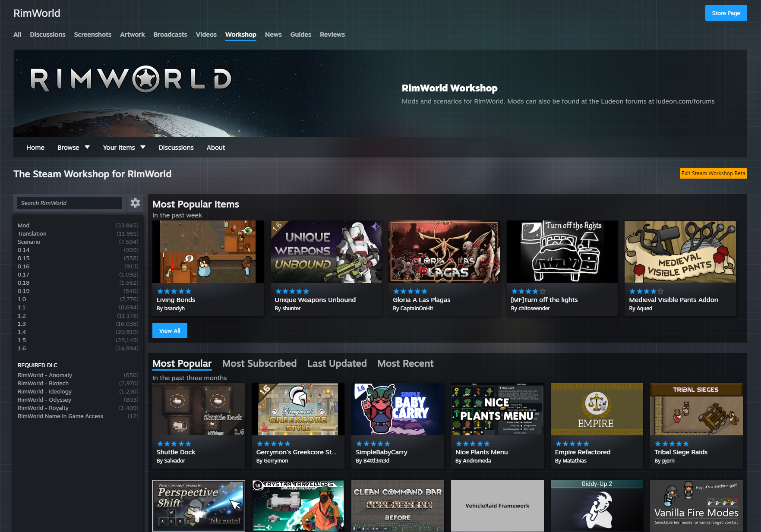The image size is (761, 532).
Task: Open the Tribal Sieges thumbnail
Action: click(x=696, y=409)
